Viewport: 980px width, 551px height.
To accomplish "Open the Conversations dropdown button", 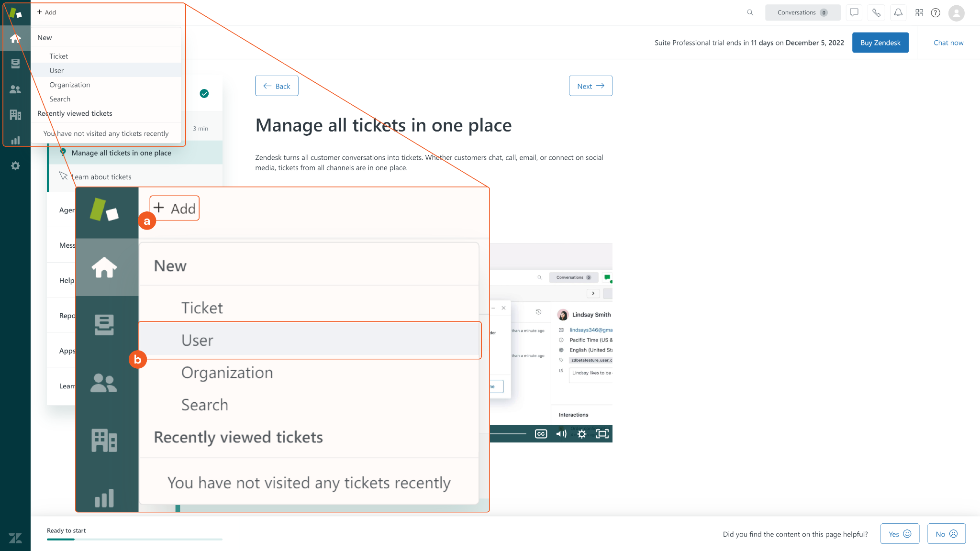I will [802, 12].
